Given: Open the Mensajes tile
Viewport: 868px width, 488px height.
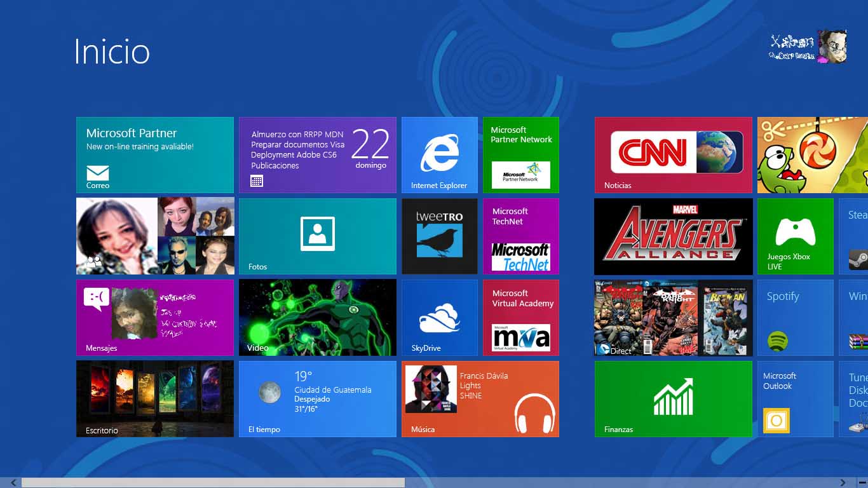Looking at the screenshot, I should coord(155,318).
